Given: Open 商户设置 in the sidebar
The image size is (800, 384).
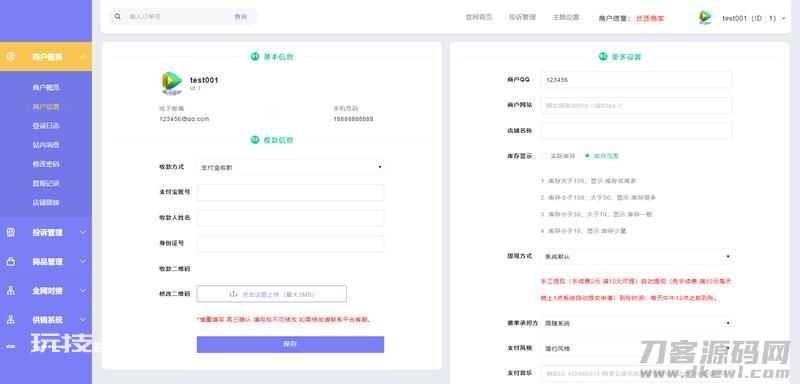Looking at the screenshot, I should coord(46,107).
